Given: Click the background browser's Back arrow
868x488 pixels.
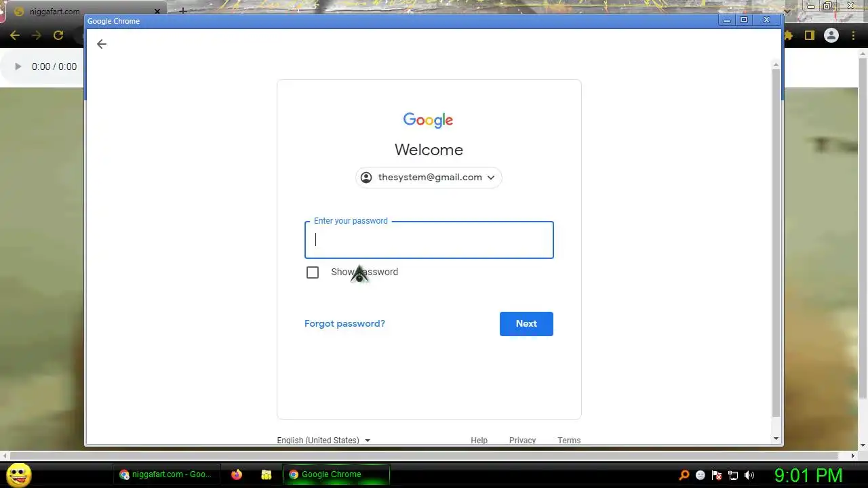Looking at the screenshot, I should (x=15, y=35).
